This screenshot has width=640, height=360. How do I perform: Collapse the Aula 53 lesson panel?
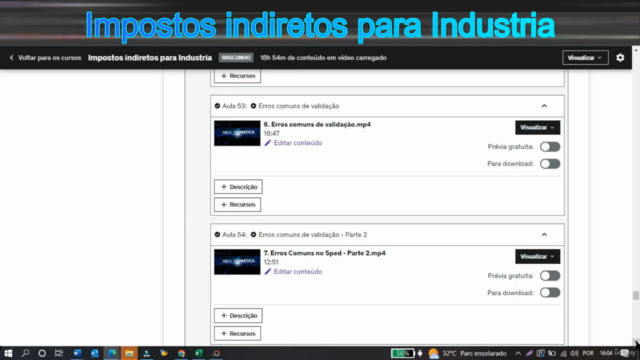click(544, 106)
